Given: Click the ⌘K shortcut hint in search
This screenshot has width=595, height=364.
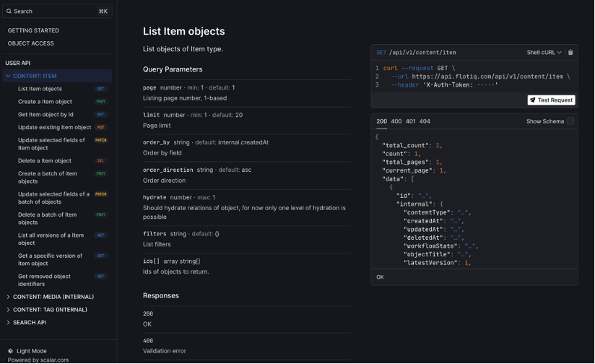Looking at the screenshot, I should pos(103,12).
